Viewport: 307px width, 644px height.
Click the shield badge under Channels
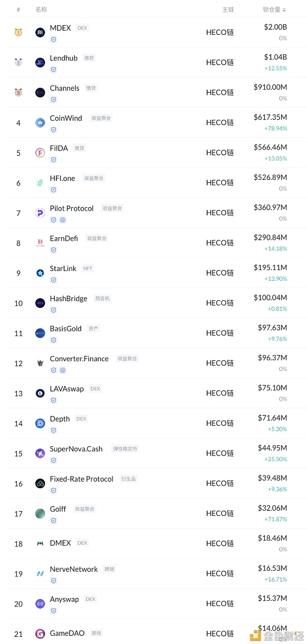coord(53,99)
